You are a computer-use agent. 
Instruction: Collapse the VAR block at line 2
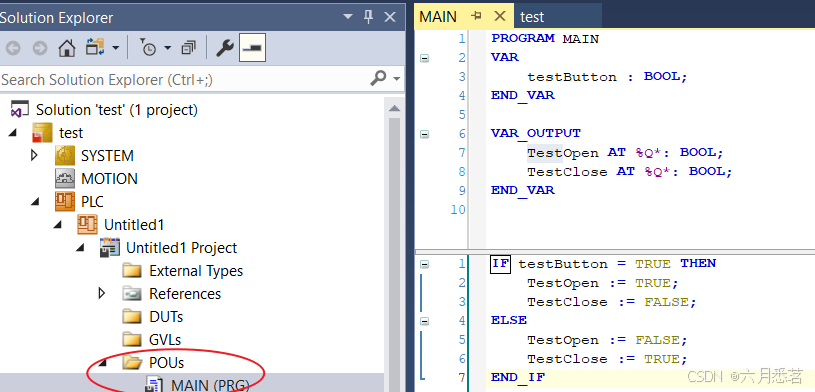coord(425,58)
